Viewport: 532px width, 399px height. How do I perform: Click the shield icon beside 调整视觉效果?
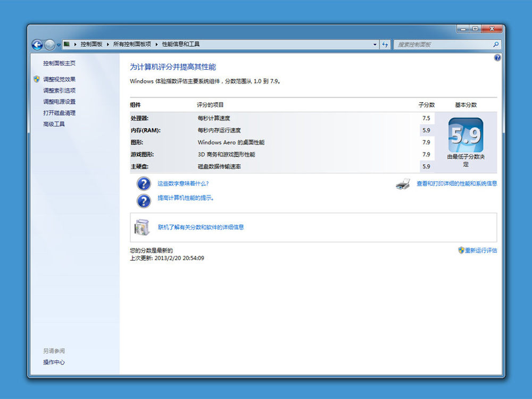[x=37, y=79]
